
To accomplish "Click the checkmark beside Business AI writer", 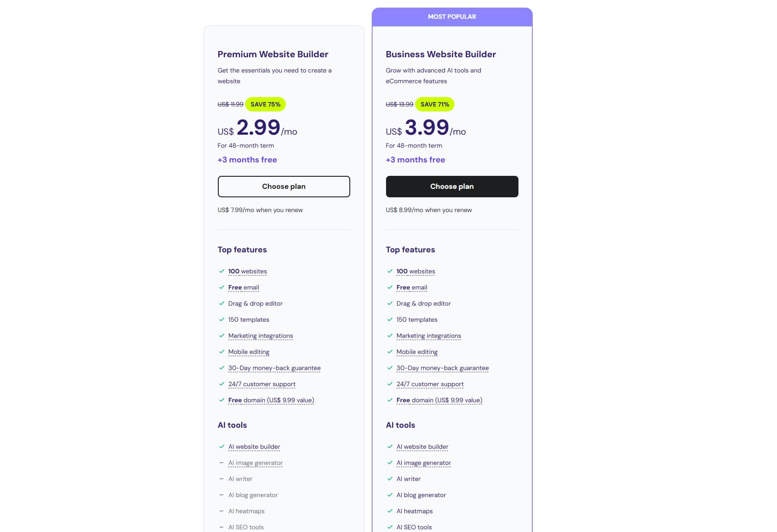I will pos(390,479).
